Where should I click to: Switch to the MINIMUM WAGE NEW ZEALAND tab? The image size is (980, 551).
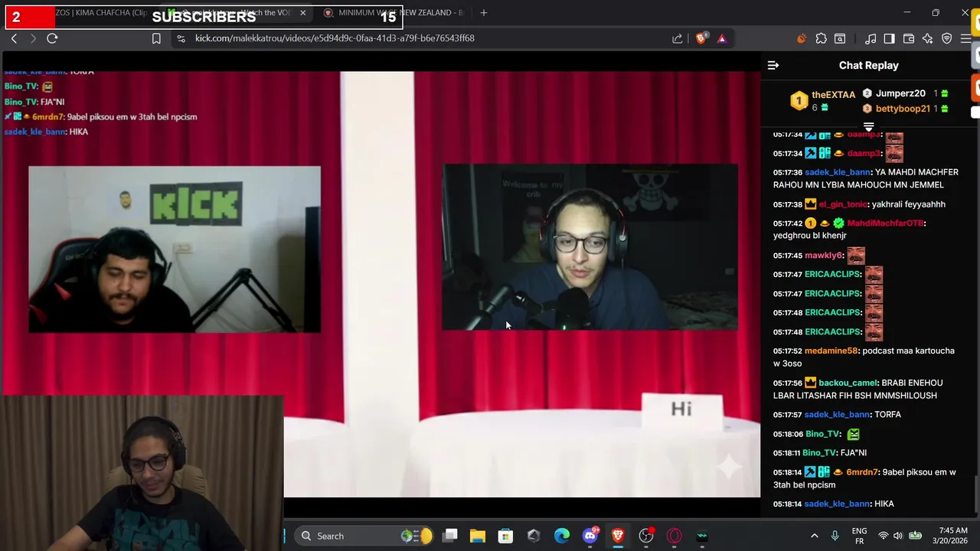point(394,13)
